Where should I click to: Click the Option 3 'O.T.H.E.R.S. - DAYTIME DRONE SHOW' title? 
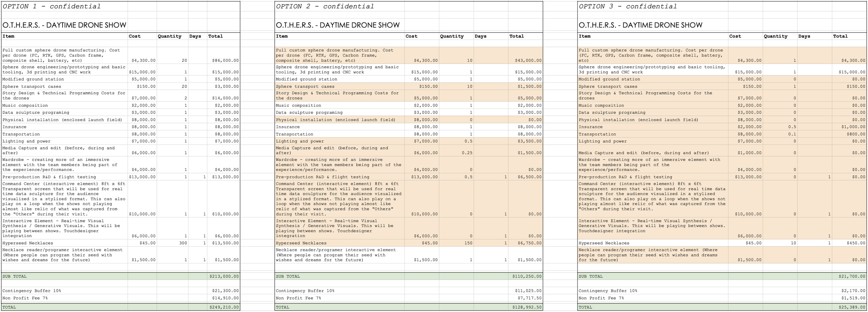pyautogui.click(x=641, y=25)
